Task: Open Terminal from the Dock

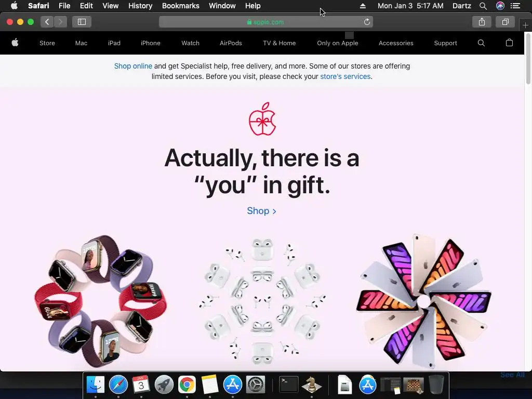Action: (x=289, y=385)
